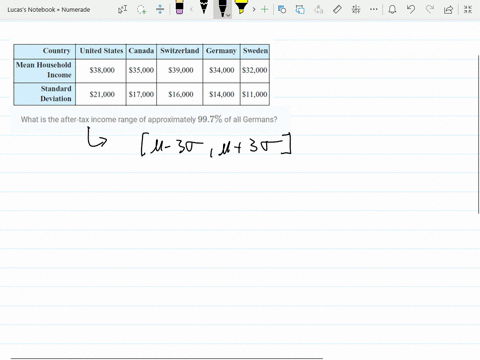Click the ink to shape icon
The width and height of the screenshot is (480, 360).
pyautogui.click(x=300, y=9)
